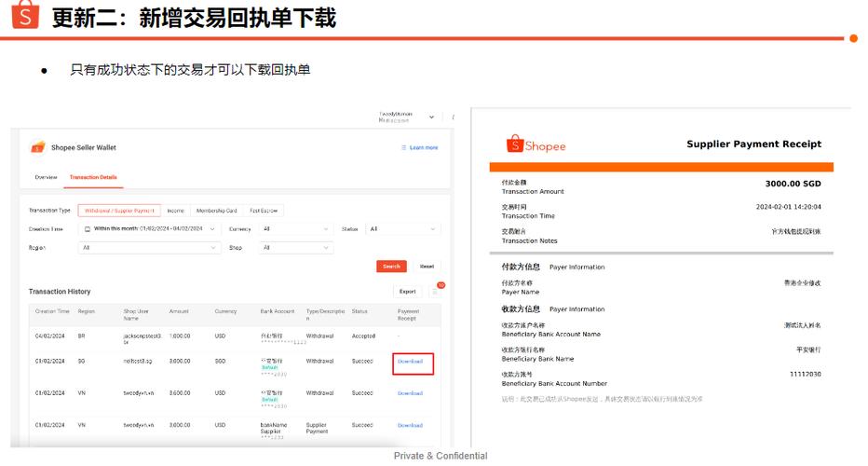The width and height of the screenshot is (868, 466).
Task: Open the Region filter dropdown
Action: tap(149, 248)
